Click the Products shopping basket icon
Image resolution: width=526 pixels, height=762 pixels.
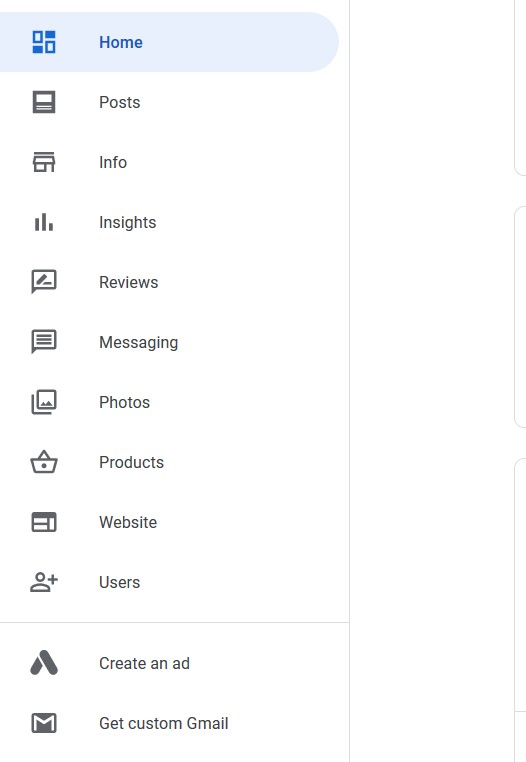pos(44,462)
